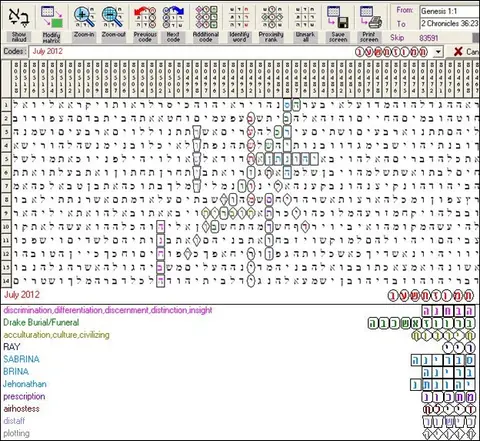The height and width of the screenshot is (441, 480).
Task: Click the Print screen icon
Action: 370,17
